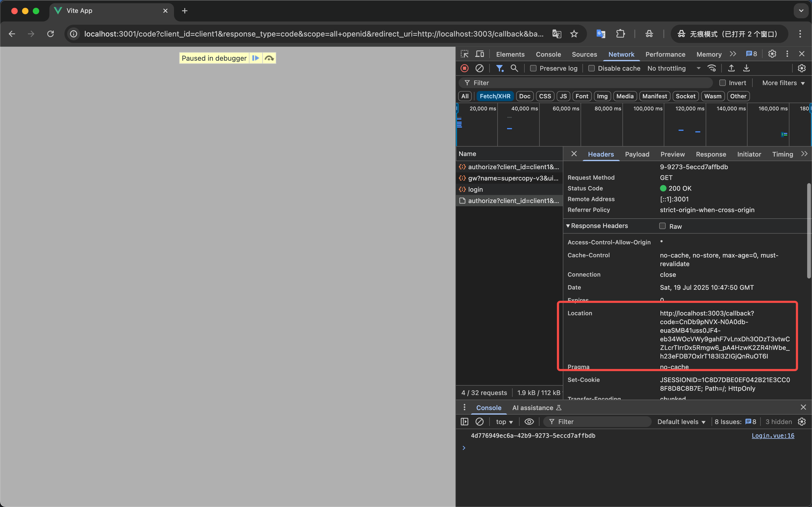Clear the network log
812x507 pixels.
pyautogui.click(x=479, y=68)
